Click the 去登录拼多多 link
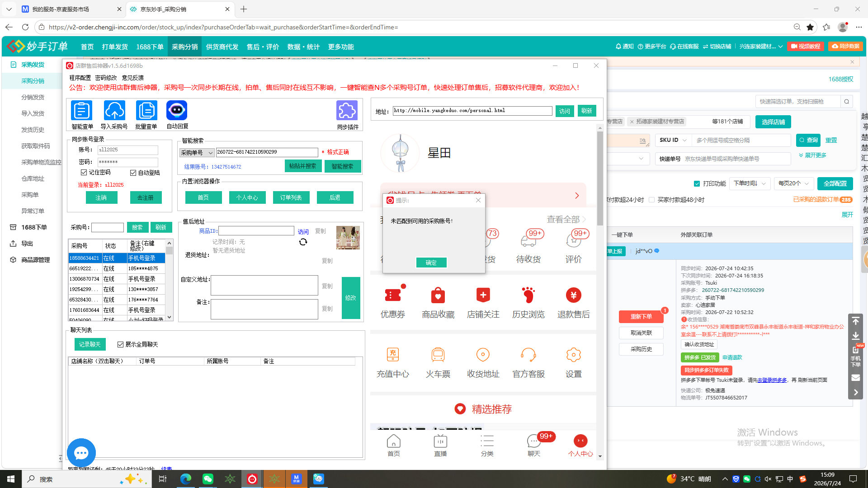Viewport: 868px width, 488px height. (x=772, y=380)
